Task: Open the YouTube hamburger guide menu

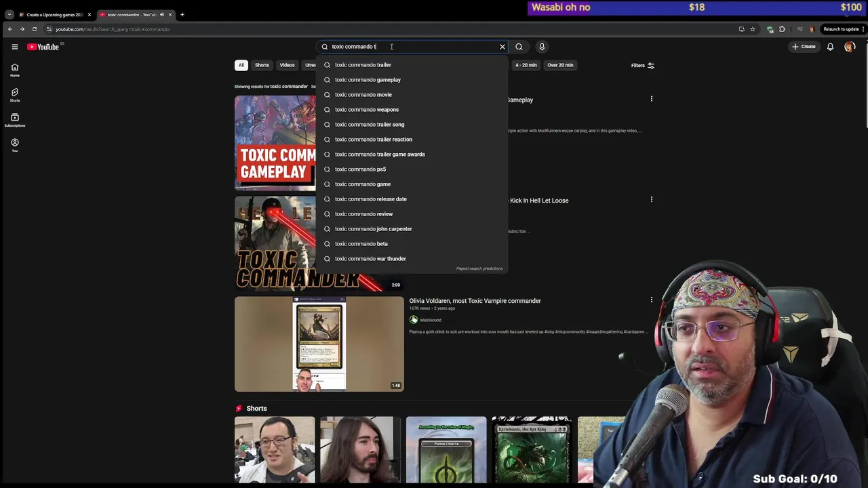Action: [x=14, y=47]
